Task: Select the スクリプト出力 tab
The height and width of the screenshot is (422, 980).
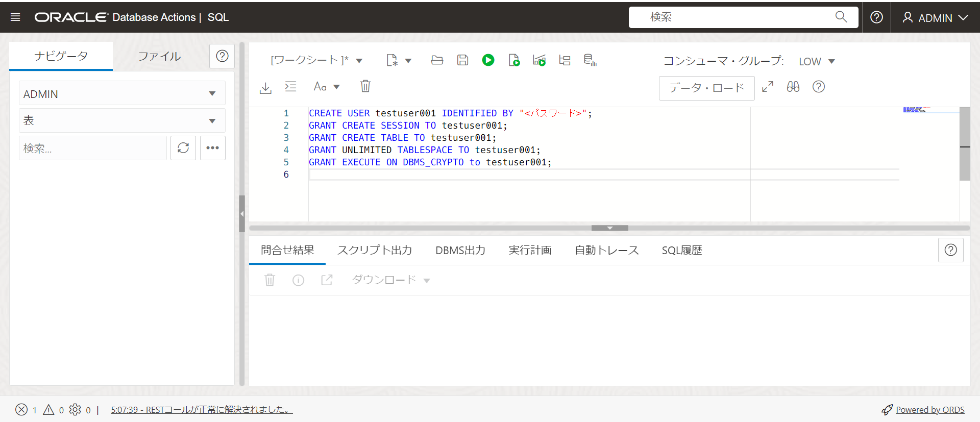Action: point(375,250)
